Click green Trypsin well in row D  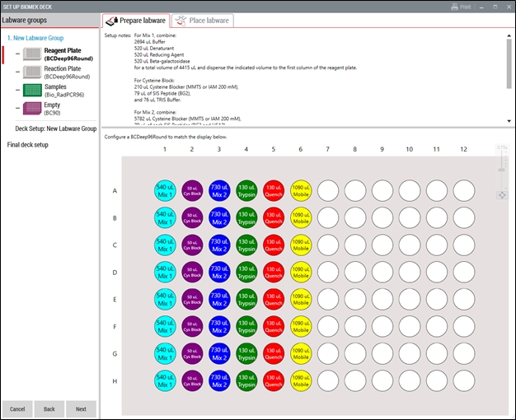(246, 273)
